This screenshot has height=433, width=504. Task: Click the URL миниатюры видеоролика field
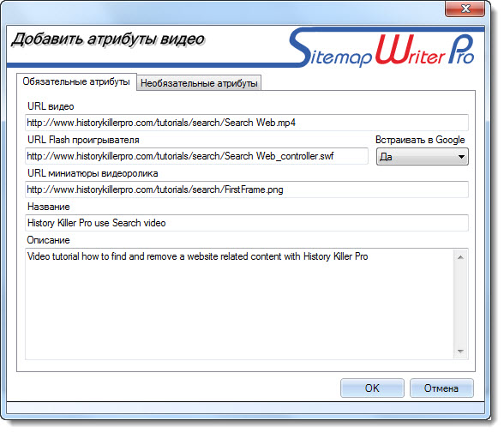(247, 189)
